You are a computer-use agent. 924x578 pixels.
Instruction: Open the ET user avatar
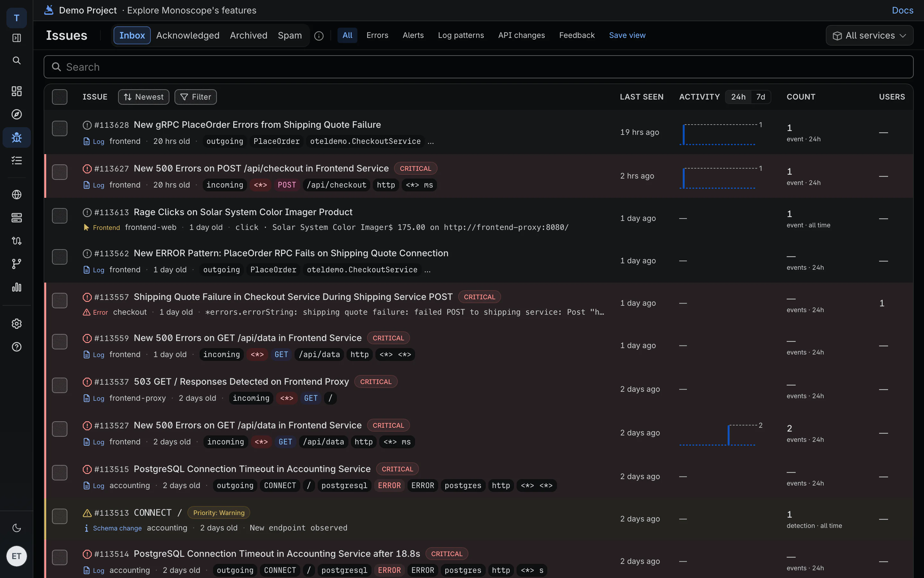tap(16, 556)
